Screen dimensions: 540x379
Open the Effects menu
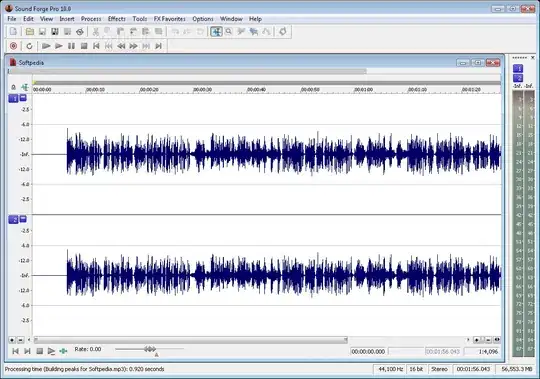pyautogui.click(x=117, y=19)
